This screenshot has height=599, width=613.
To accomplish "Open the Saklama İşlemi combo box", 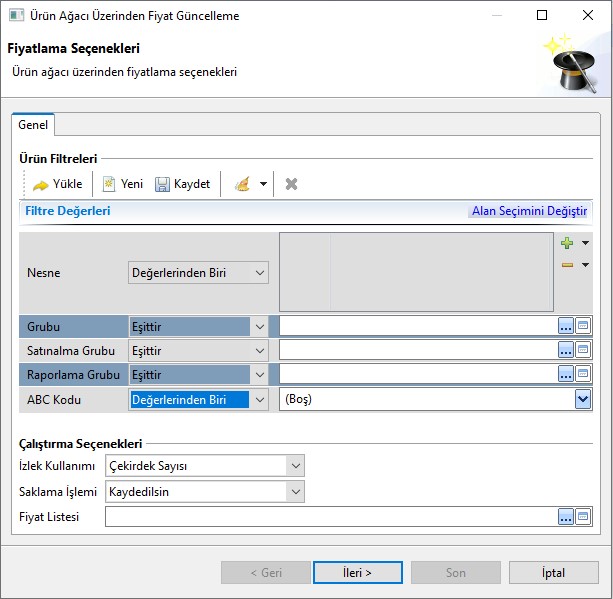I will click(x=294, y=491).
